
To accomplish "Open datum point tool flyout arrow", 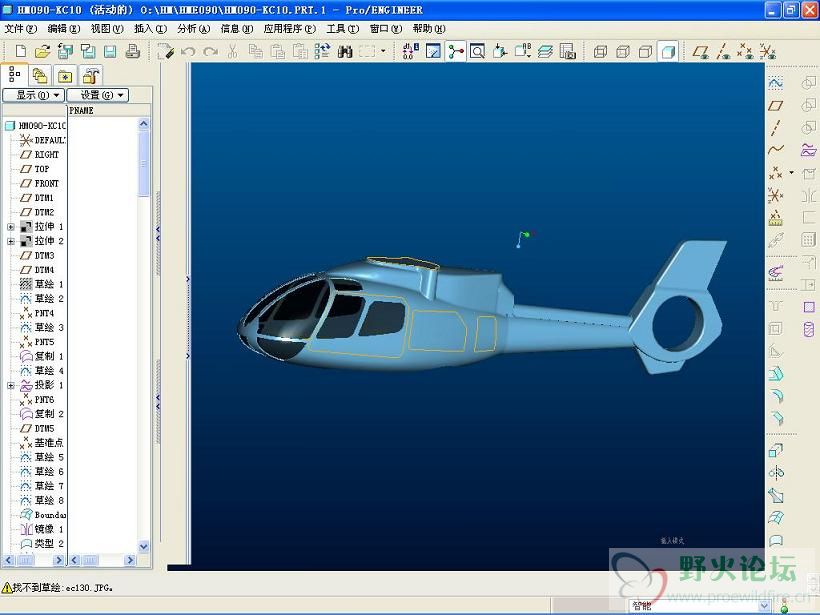I will pos(791,172).
